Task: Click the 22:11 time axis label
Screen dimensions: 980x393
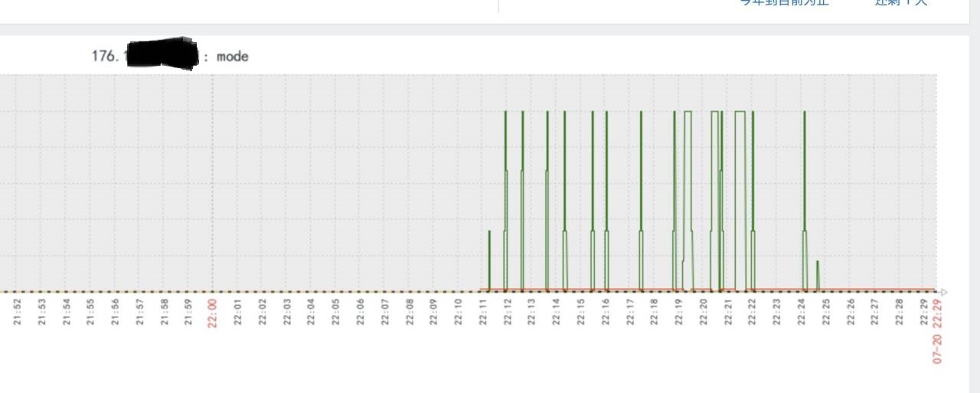Action: tap(482, 311)
